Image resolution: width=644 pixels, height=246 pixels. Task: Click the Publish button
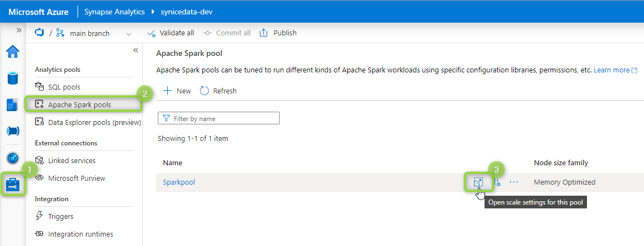(278, 33)
